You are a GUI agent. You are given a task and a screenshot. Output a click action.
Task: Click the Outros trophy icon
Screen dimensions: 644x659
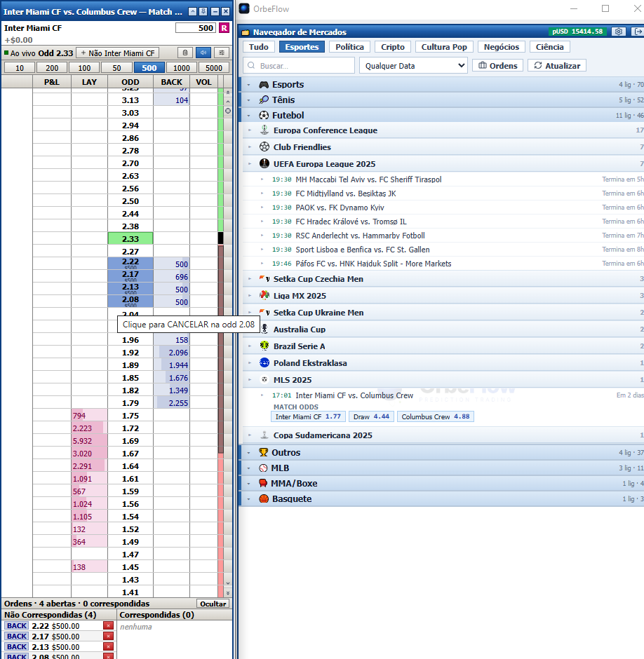(263, 453)
